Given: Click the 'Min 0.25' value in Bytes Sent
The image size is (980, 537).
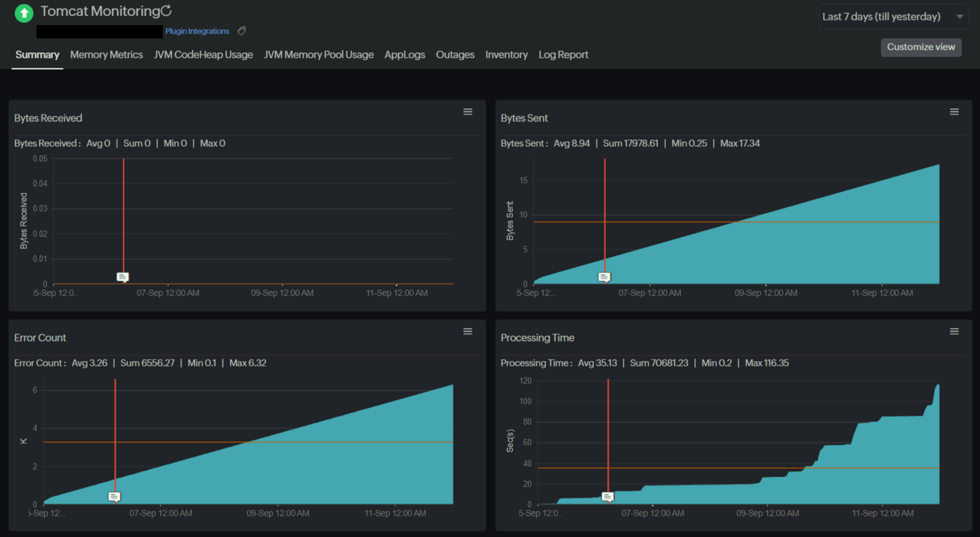Looking at the screenshot, I should point(689,143).
